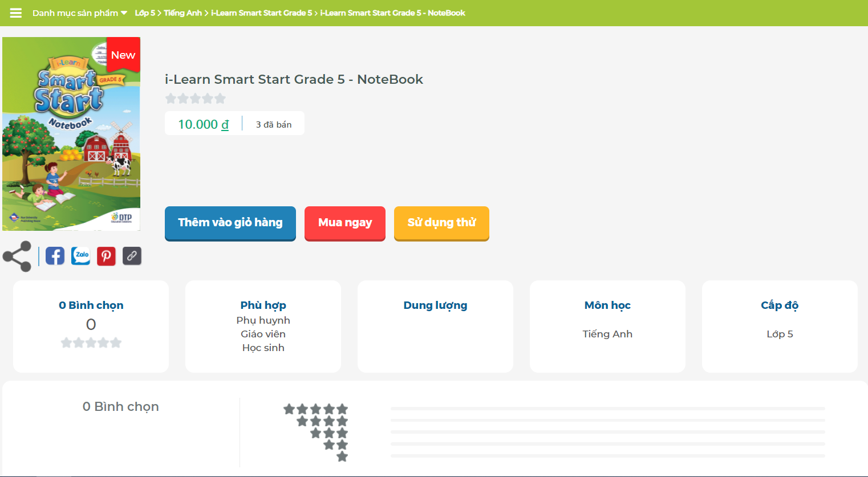
Task: Click the share icon below the cover
Action: pos(17,256)
